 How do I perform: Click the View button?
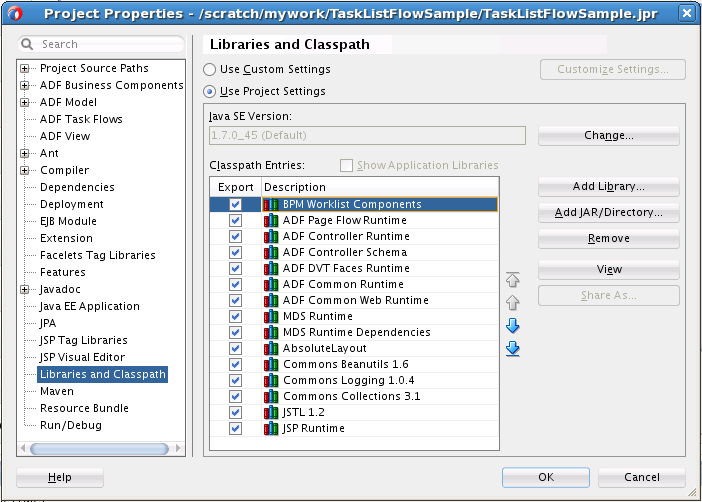pos(608,269)
